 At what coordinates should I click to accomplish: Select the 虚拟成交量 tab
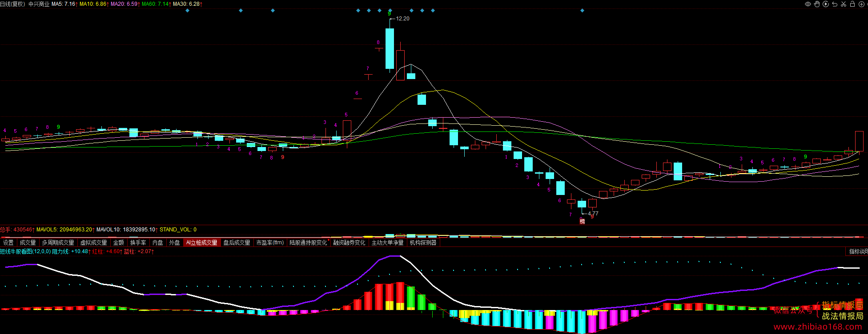tap(93, 243)
